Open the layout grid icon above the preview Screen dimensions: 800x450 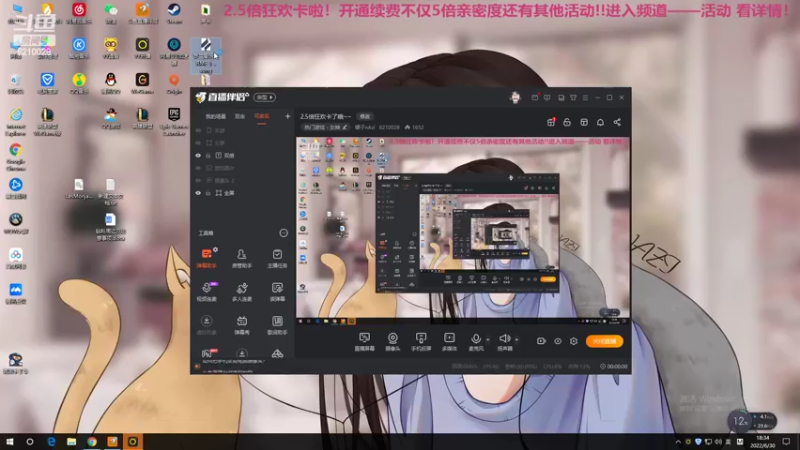pyautogui.click(x=584, y=122)
